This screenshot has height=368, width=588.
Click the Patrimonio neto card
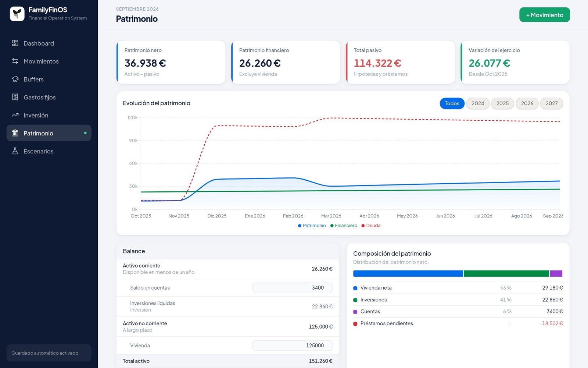point(171,62)
